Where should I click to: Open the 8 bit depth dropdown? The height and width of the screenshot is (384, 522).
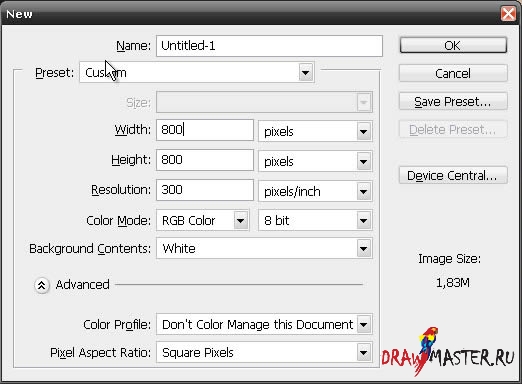tap(315, 220)
